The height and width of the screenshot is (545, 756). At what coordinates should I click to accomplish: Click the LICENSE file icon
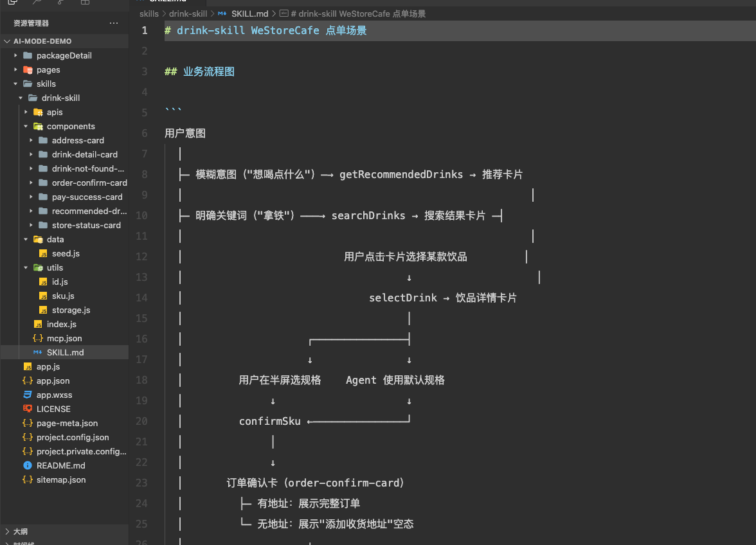coord(28,409)
